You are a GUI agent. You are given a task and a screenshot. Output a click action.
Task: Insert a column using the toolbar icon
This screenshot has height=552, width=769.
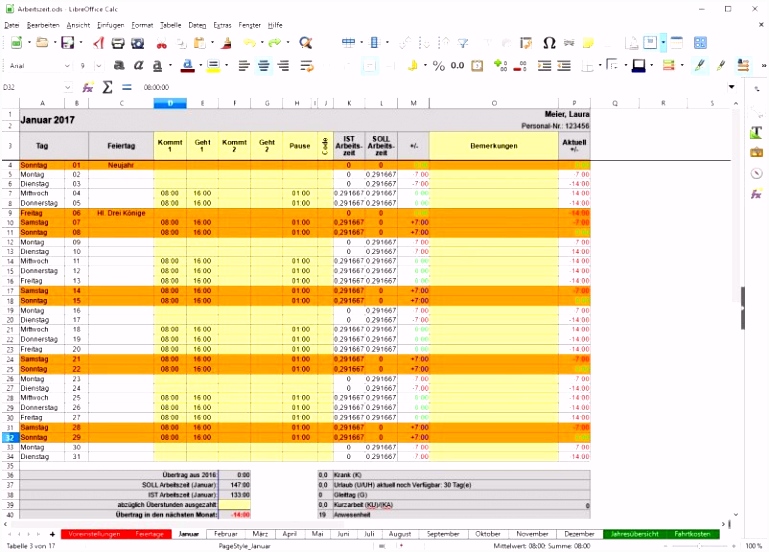tap(375, 43)
